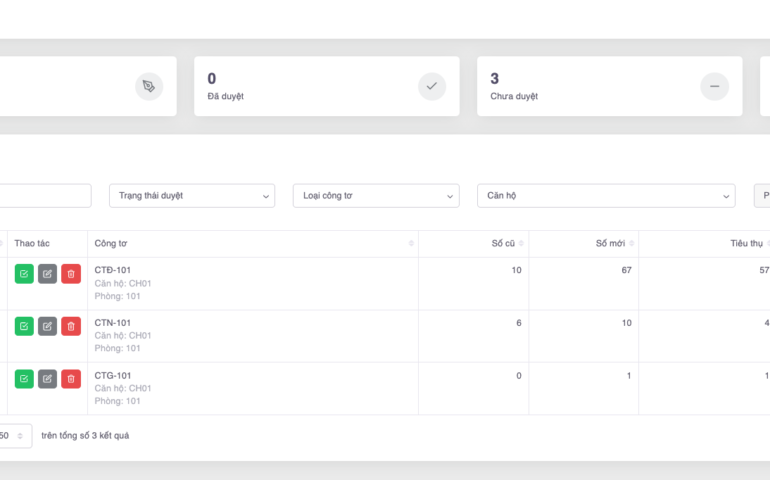Sort the table by Số mới column

point(630,244)
